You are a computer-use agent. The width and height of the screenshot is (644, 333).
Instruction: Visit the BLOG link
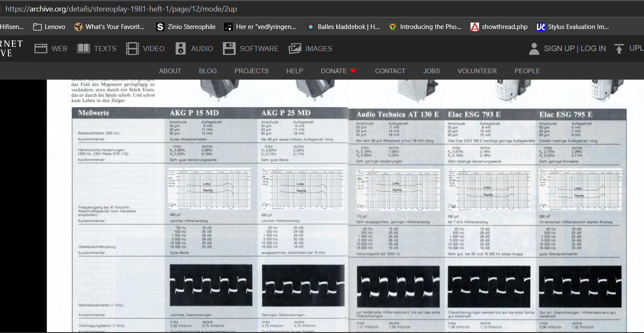pyautogui.click(x=208, y=71)
